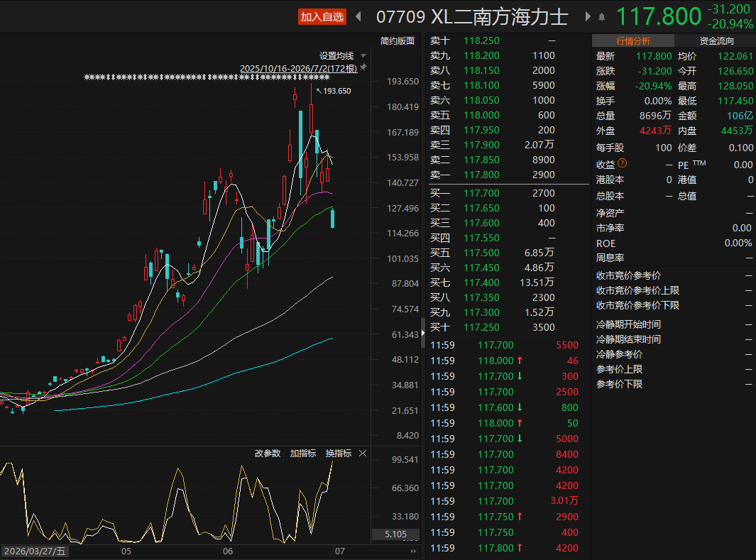This screenshot has height=560, width=756.
Task: Switch to the 资金流向 tab
Action: [716, 41]
